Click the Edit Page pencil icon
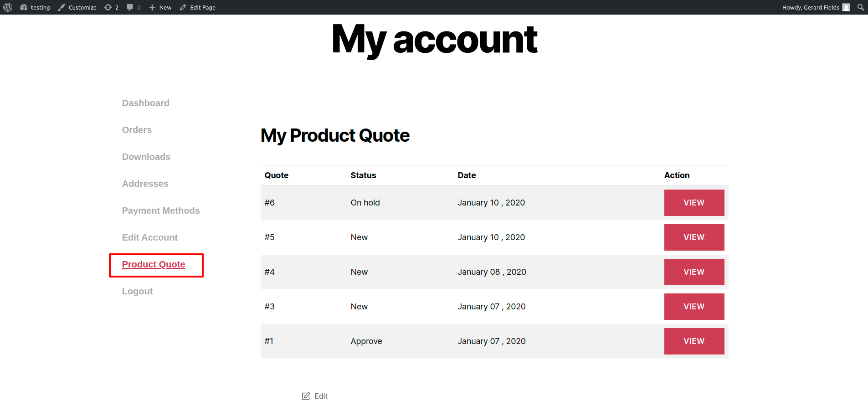Viewport: 868px width, 411px height. (183, 7)
